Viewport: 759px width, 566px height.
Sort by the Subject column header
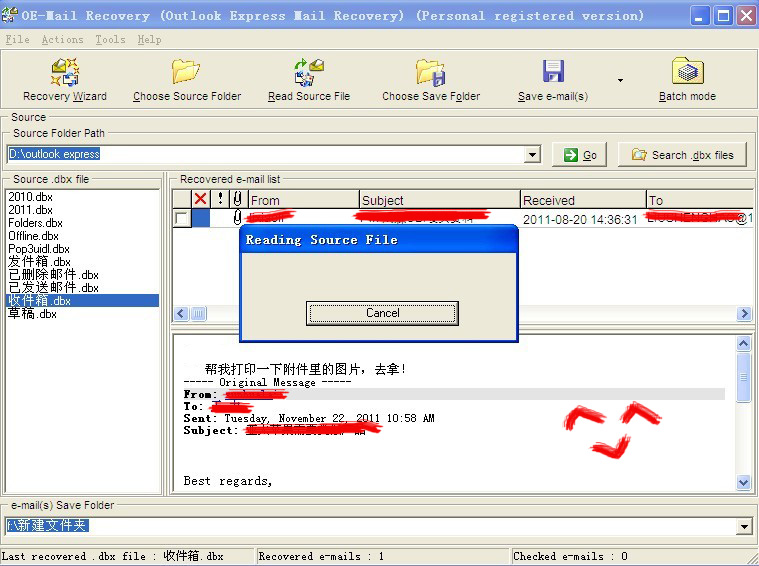tap(440, 199)
